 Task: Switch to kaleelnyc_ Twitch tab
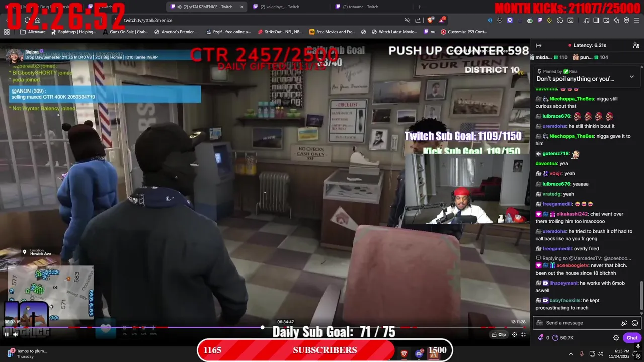280,7
